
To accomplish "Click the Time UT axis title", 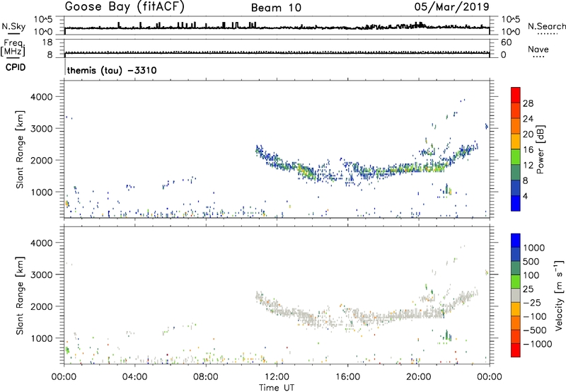I will point(277,388).
